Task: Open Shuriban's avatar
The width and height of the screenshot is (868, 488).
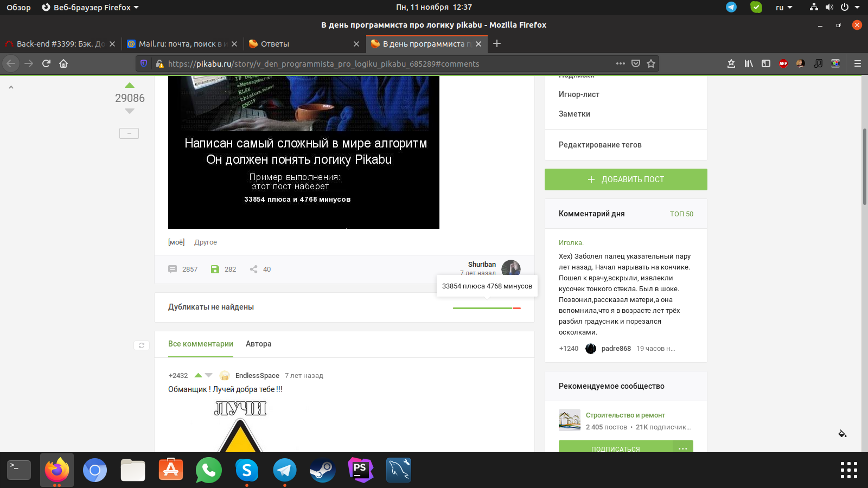Action: click(511, 268)
